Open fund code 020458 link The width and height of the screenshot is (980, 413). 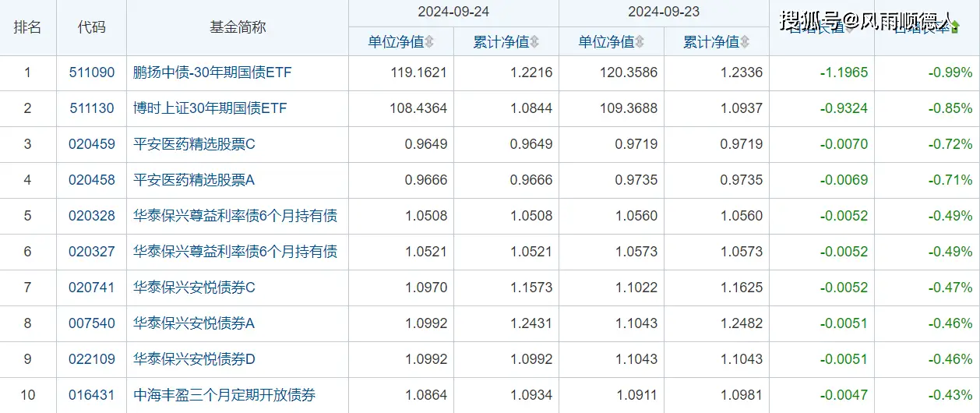[91, 180]
